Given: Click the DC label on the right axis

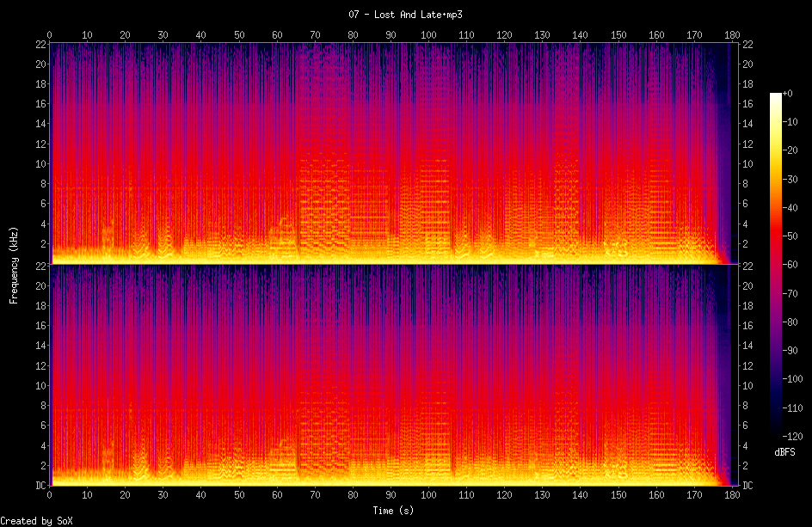Looking at the screenshot, I should 748,486.
